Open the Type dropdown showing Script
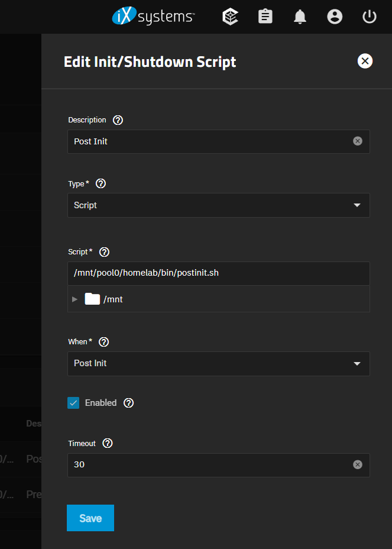Image resolution: width=392 pixels, height=549 pixels. tap(218, 205)
